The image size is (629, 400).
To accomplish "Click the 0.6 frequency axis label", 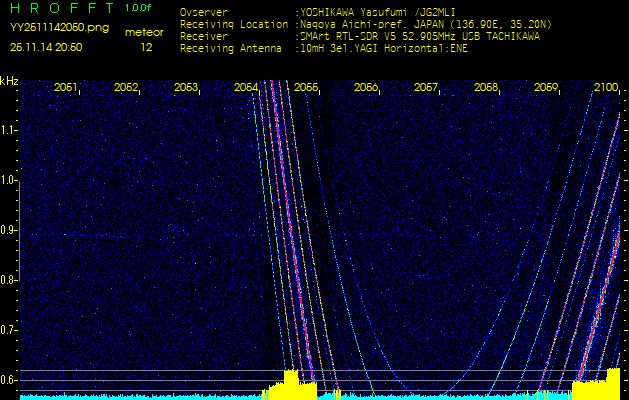I will 9,380.
